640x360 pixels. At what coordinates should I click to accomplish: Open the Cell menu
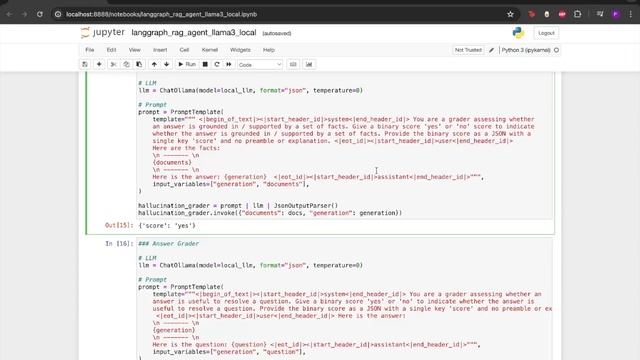click(x=184, y=50)
